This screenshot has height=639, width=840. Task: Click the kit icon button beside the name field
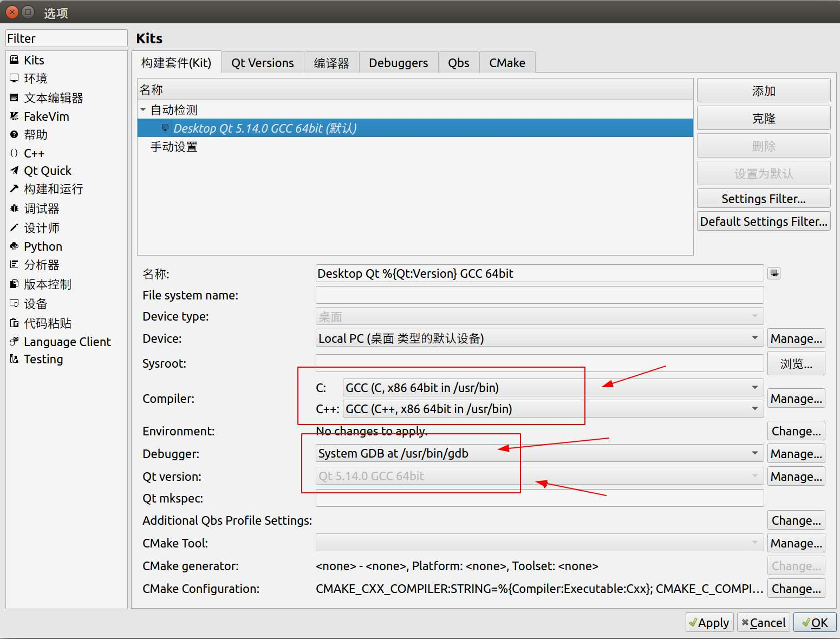pos(774,273)
